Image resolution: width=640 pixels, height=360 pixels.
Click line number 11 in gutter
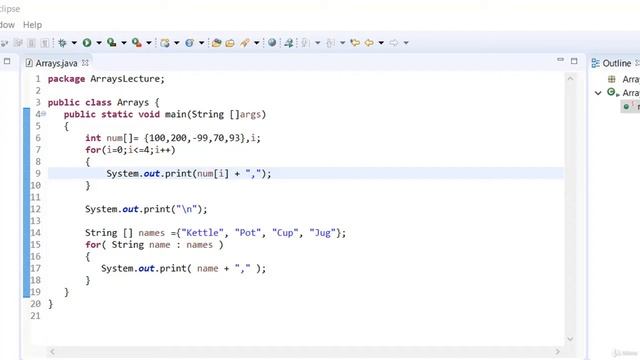click(36, 197)
